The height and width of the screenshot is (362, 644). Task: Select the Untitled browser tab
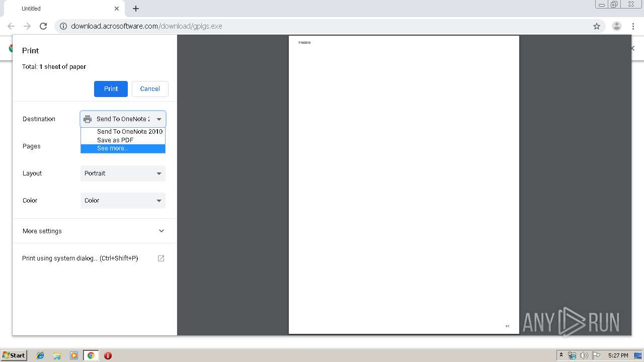[64, 9]
